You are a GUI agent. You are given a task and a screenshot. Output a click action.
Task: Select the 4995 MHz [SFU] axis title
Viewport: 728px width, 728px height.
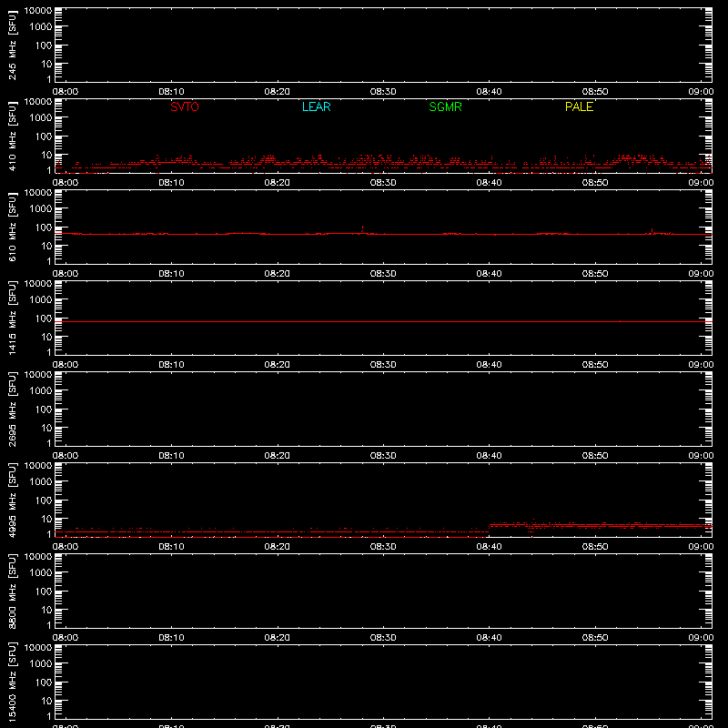(x=13, y=500)
